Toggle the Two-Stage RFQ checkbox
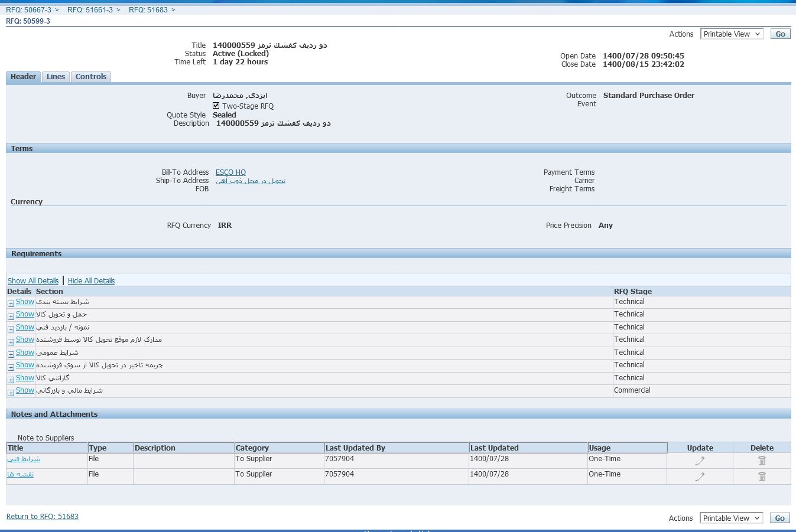The image size is (796, 532). pos(216,106)
